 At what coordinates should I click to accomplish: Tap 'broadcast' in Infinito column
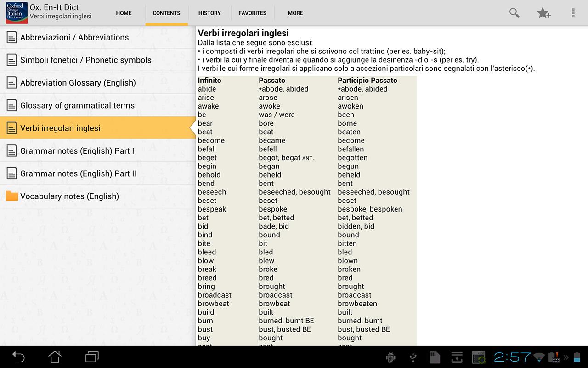[215, 295]
